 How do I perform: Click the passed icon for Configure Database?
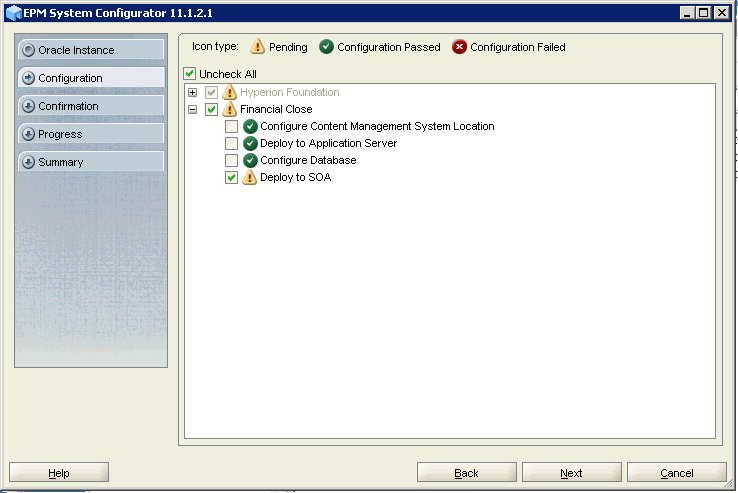tap(250, 160)
